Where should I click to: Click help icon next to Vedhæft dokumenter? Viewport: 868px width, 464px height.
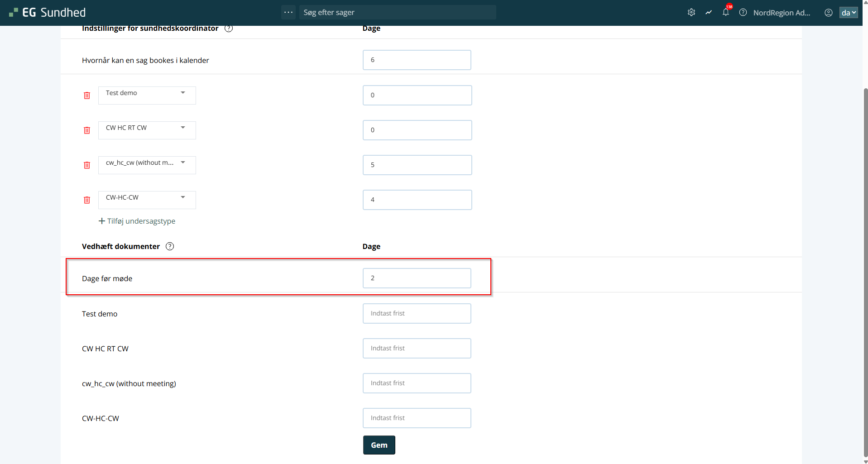170,246
